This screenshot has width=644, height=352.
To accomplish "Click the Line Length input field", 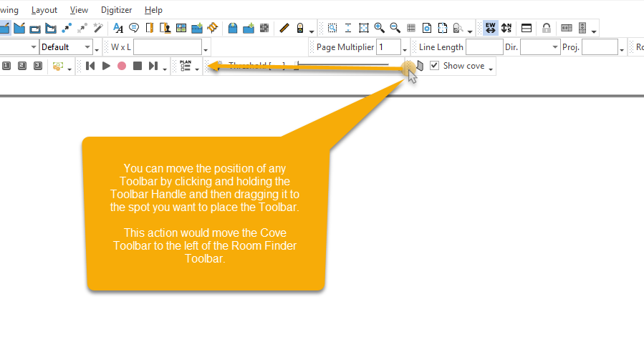I will pos(485,47).
